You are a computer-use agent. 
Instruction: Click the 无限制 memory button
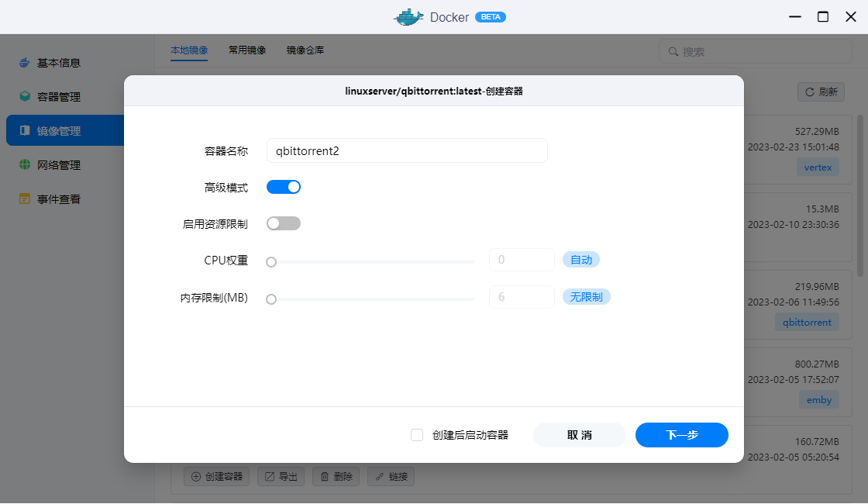pos(586,297)
